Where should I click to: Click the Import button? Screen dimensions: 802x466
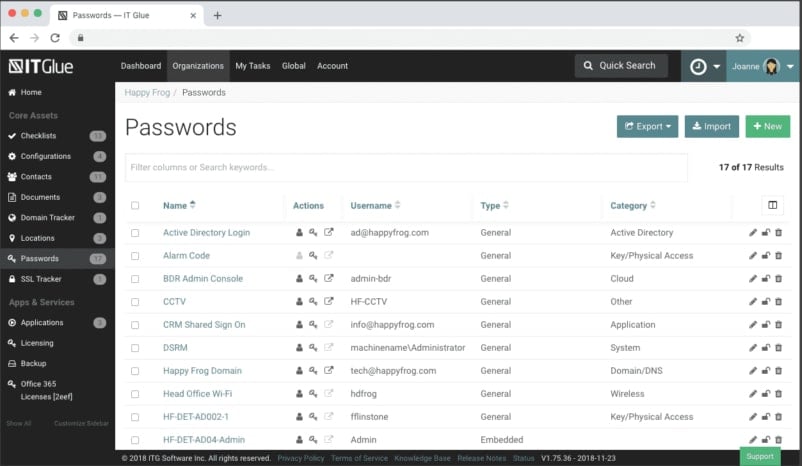point(711,126)
